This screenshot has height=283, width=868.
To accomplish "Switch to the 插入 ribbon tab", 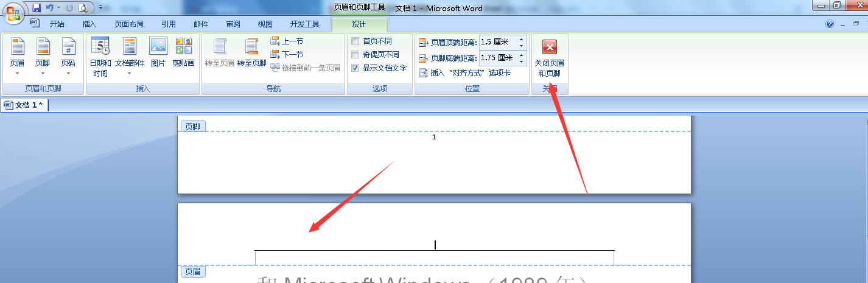I will click(x=89, y=24).
